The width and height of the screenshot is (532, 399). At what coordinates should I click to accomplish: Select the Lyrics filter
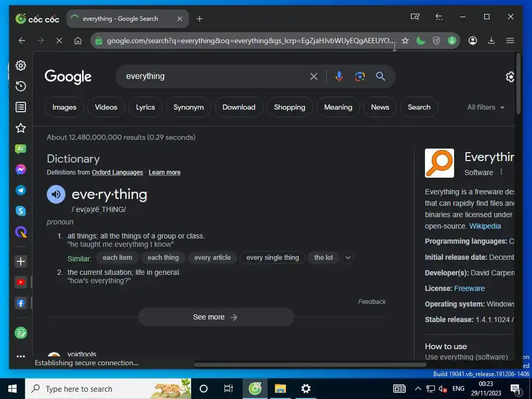pos(145,107)
